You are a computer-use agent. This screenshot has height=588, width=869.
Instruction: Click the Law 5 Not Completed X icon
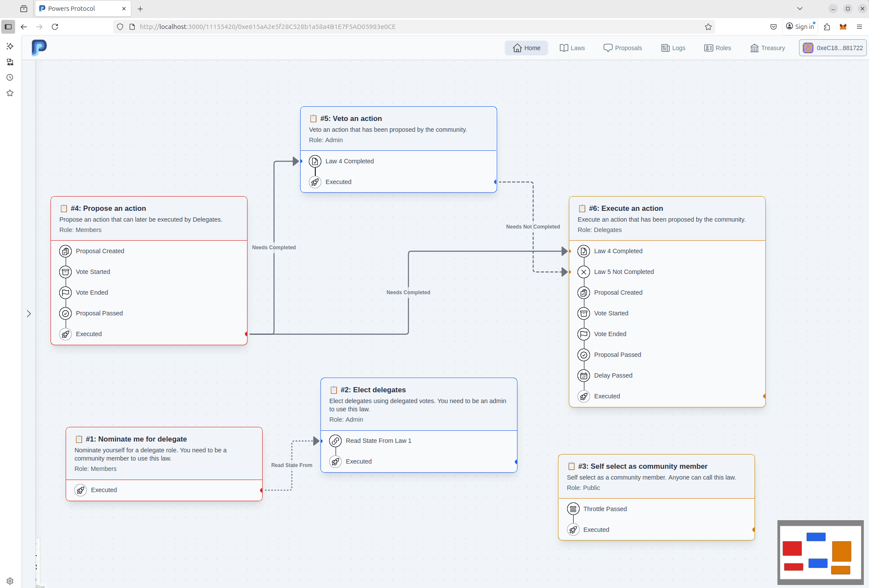tap(584, 272)
